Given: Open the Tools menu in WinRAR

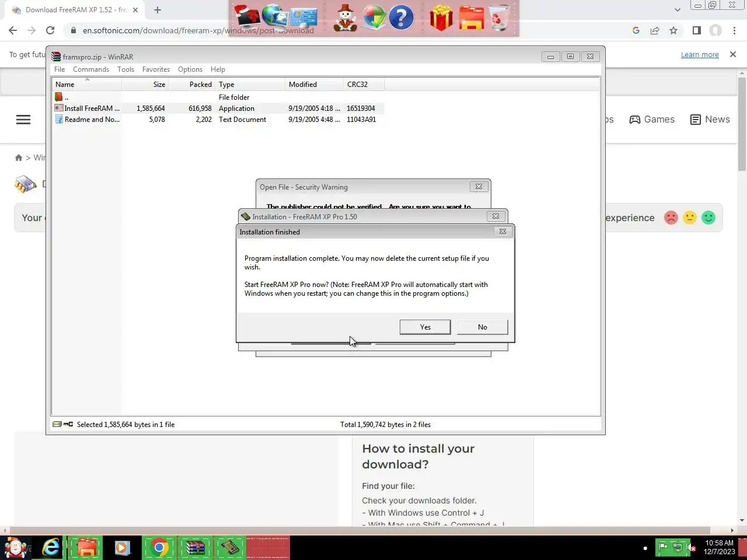Looking at the screenshot, I should 125,69.
